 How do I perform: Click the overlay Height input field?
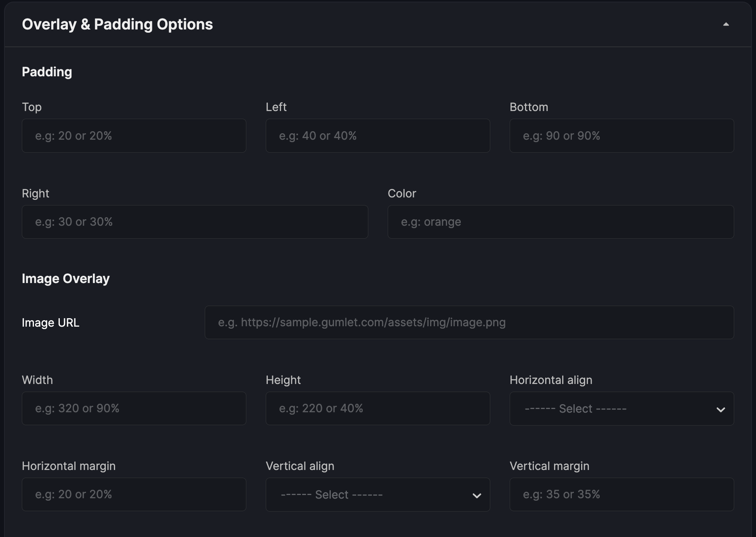pos(378,408)
